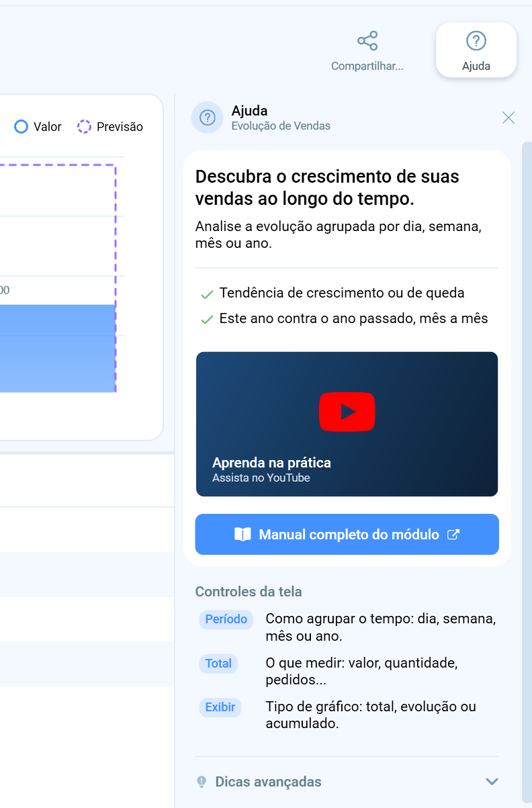
Task: Play the YouTube video Aprenda na prática
Action: (347, 412)
